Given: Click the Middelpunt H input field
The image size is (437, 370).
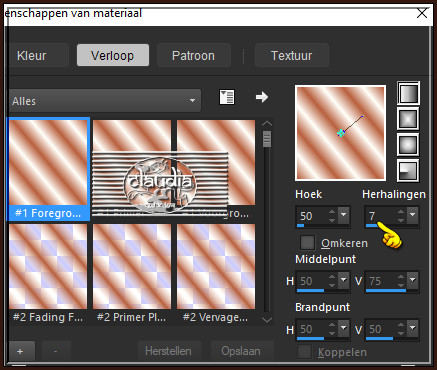Looking at the screenshot, I should 312,281.
